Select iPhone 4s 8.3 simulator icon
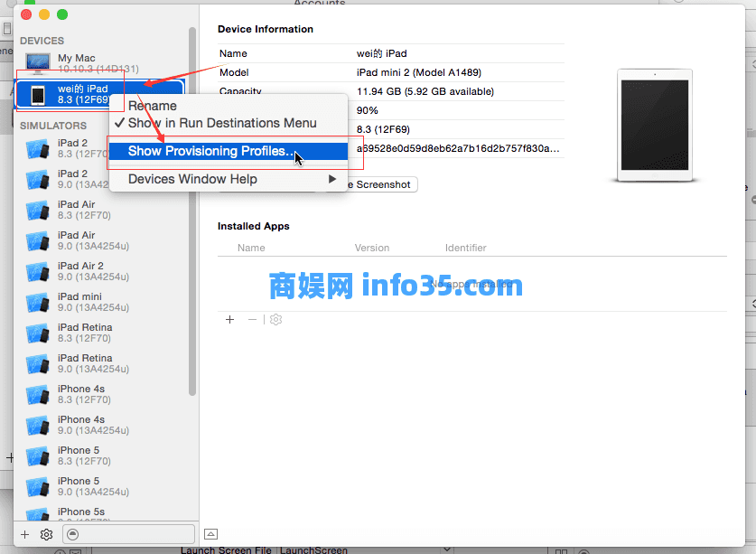This screenshot has height=554, width=756. pyautogui.click(x=38, y=394)
